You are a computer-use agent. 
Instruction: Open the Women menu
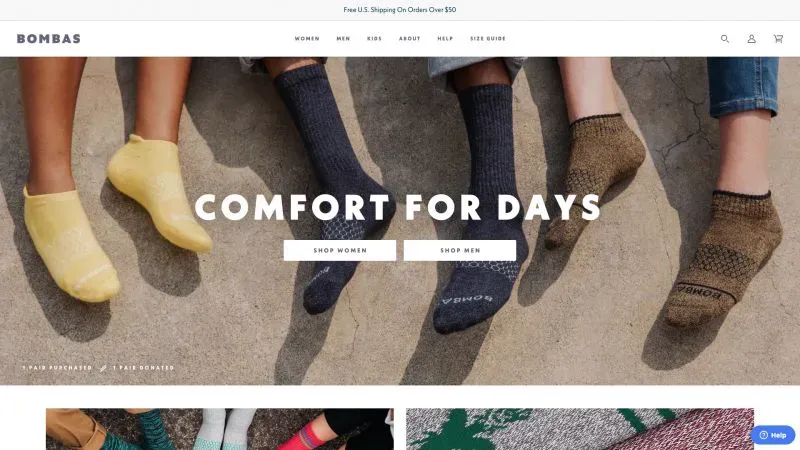pos(307,39)
